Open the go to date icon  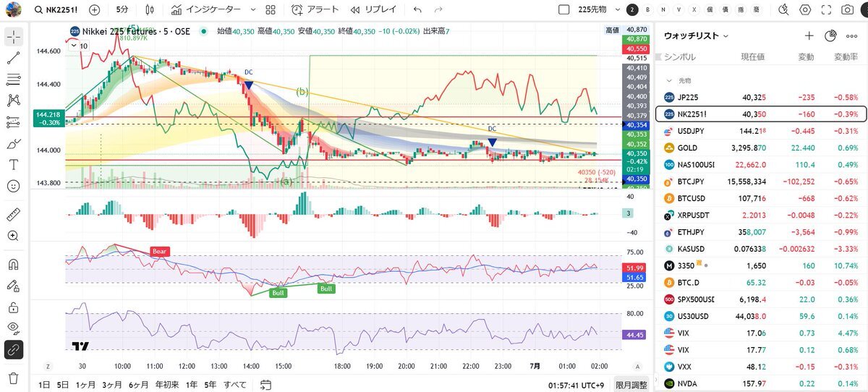(x=265, y=384)
